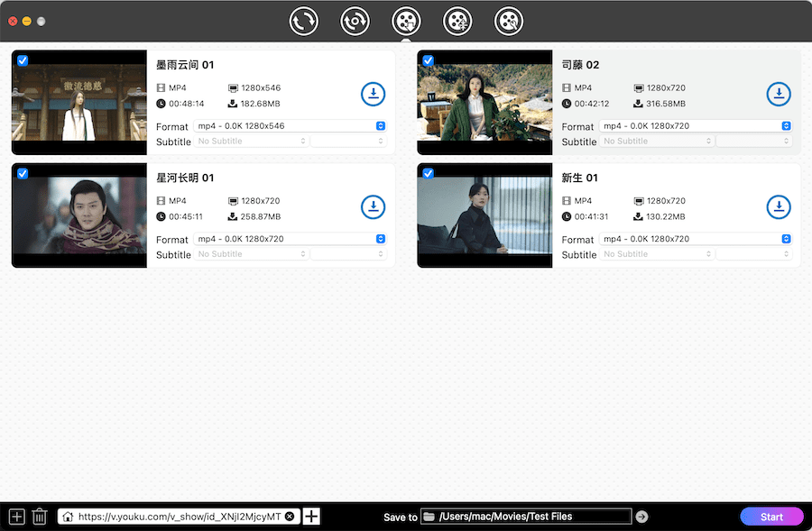Uncheck the 星河长明 01 video checkbox
812x531 pixels.
tap(23, 173)
